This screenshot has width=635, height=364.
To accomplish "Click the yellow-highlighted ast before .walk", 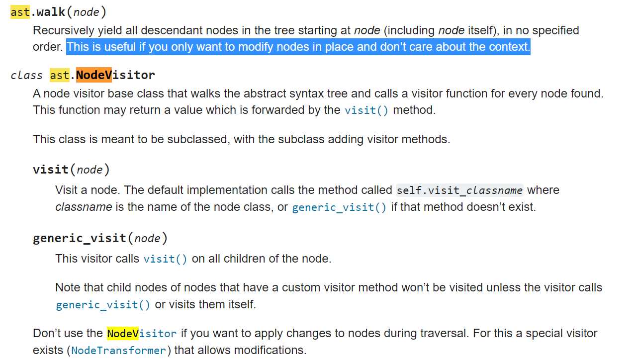I will point(20,12).
